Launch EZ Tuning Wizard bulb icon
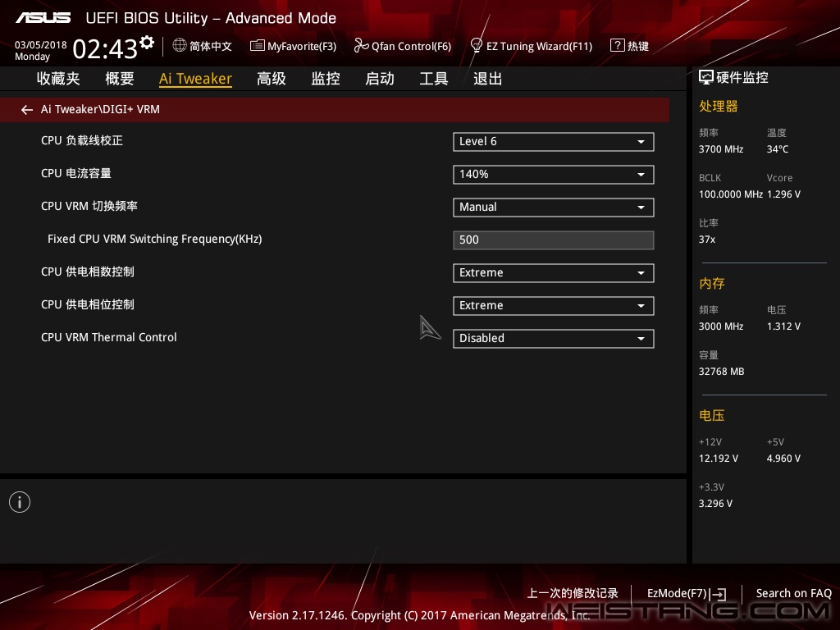840x630 pixels. click(476, 46)
